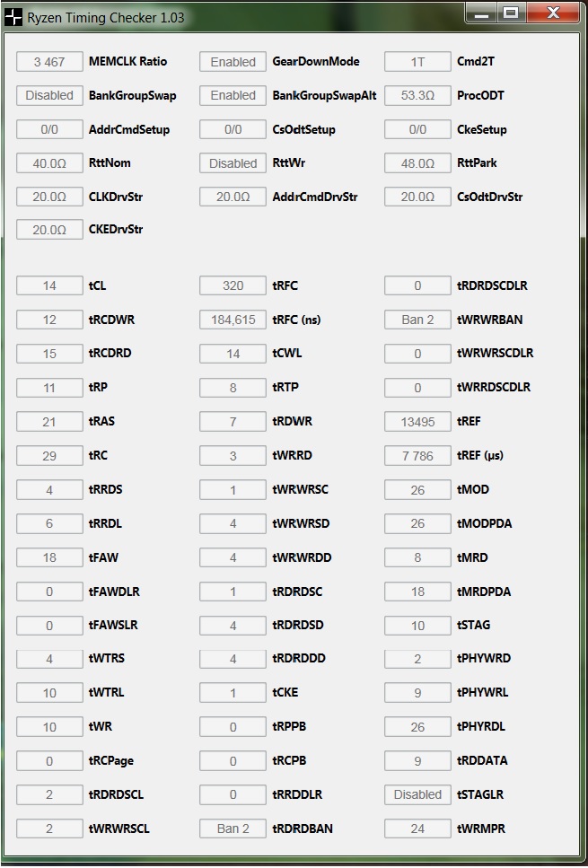Click the Ryzen Timing Checker title bar icon
588x868 pixels.
point(13,17)
